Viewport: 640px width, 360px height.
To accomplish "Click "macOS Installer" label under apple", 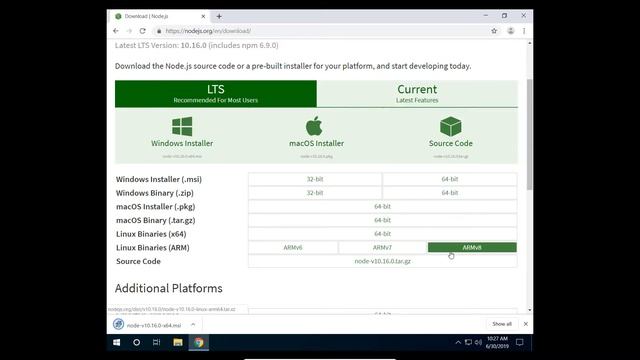I will pyautogui.click(x=316, y=143).
